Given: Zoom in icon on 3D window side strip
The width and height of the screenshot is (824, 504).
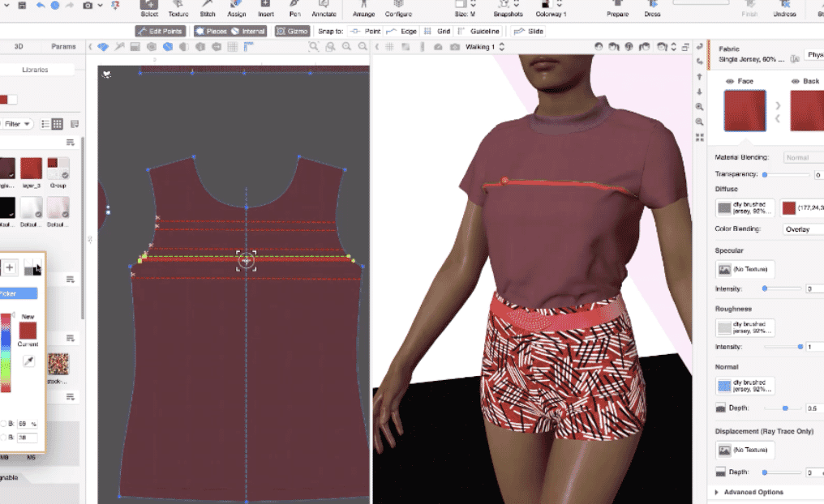Looking at the screenshot, I should (x=699, y=107).
